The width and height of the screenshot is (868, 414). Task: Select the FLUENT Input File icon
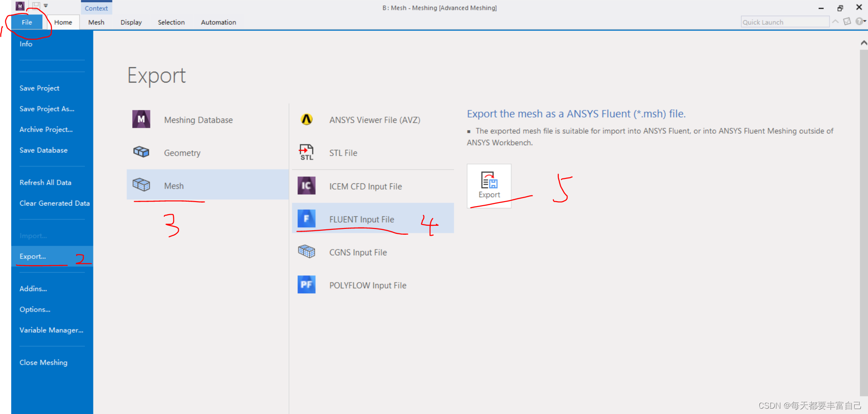click(x=306, y=219)
